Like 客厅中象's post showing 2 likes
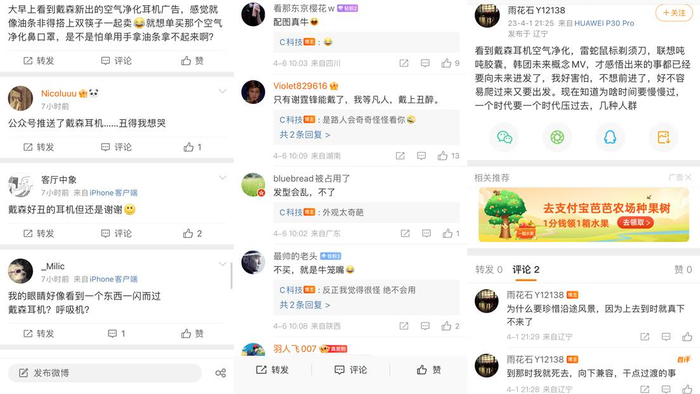The image size is (700, 394). tap(192, 233)
